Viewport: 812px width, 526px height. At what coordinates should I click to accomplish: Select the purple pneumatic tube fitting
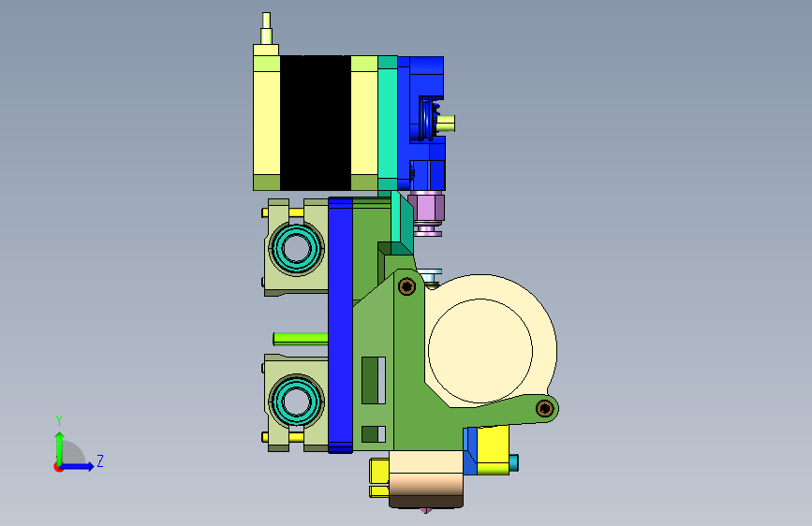[427, 213]
